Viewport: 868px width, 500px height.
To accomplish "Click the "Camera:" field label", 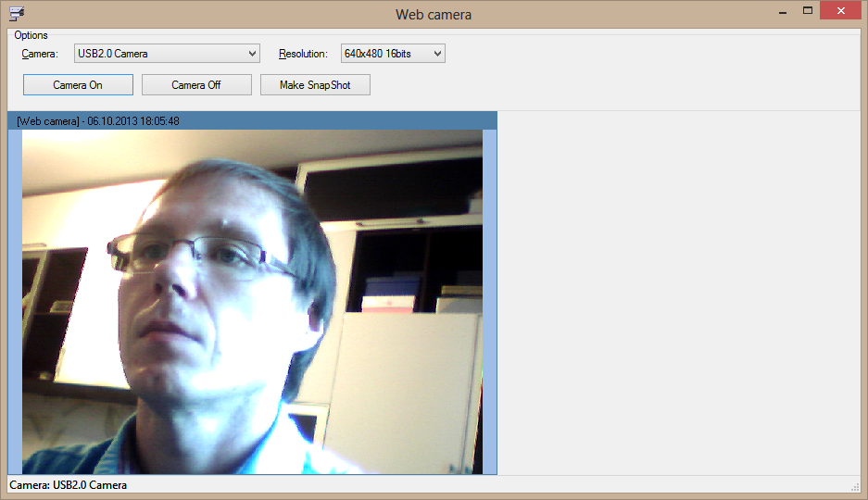I will click(x=40, y=54).
